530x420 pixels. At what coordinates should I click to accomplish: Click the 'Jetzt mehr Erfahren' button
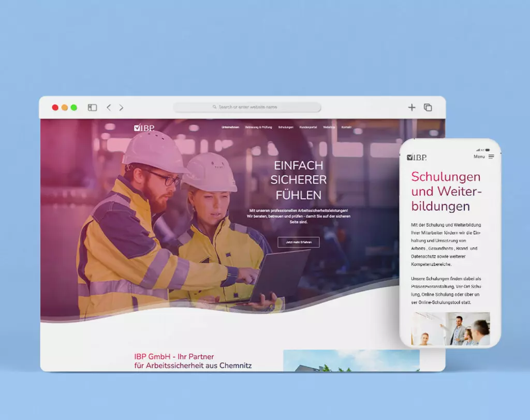pos(299,242)
